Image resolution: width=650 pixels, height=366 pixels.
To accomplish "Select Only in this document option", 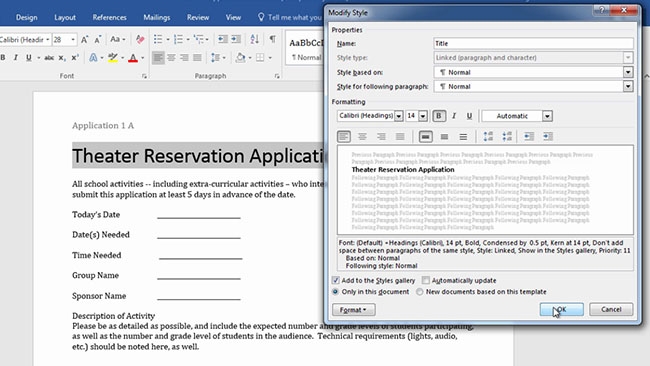I will click(x=335, y=292).
